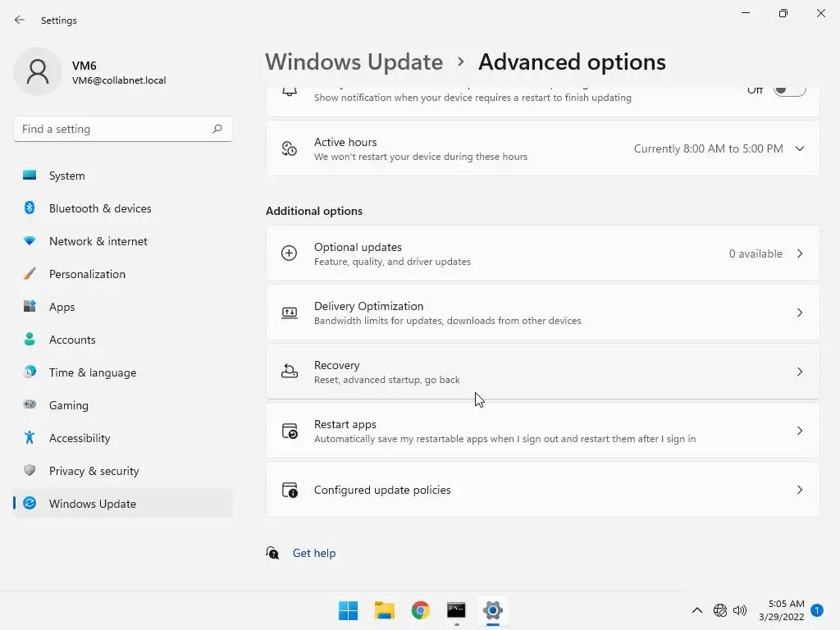The height and width of the screenshot is (630, 840).
Task: Click the Get help icon
Action: pos(272,553)
